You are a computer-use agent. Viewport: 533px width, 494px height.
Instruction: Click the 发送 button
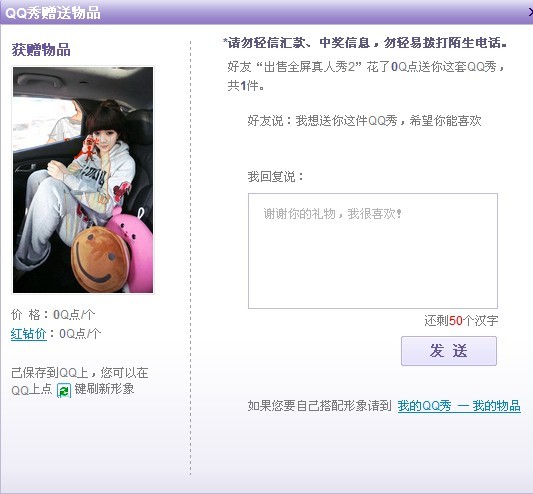pos(449,351)
